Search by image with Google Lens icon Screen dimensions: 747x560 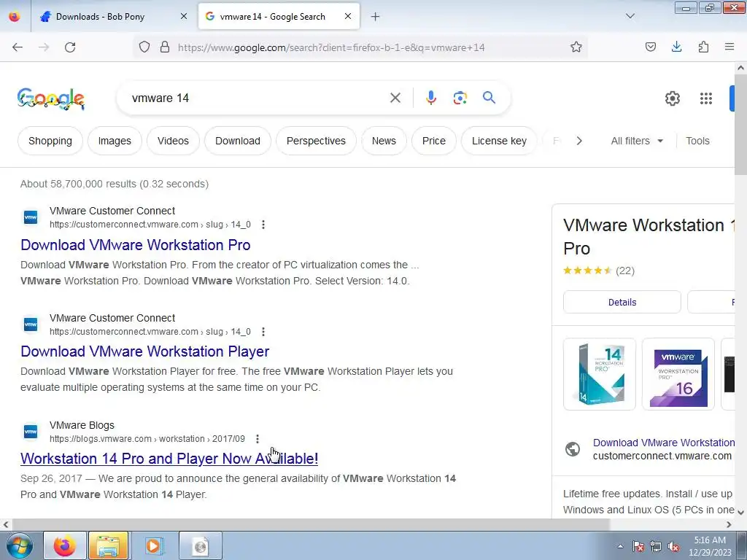pyautogui.click(x=460, y=98)
